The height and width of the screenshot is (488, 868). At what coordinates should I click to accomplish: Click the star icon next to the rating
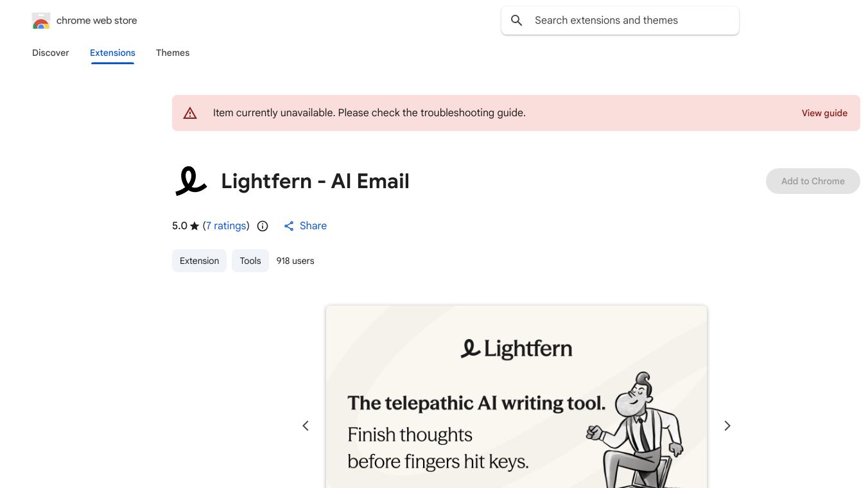point(193,225)
